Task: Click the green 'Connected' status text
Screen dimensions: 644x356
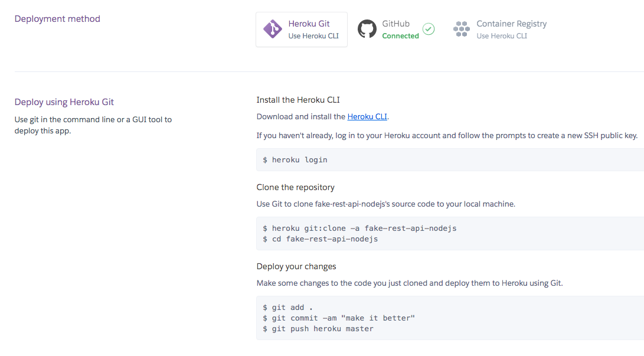Action: tap(400, 36)
